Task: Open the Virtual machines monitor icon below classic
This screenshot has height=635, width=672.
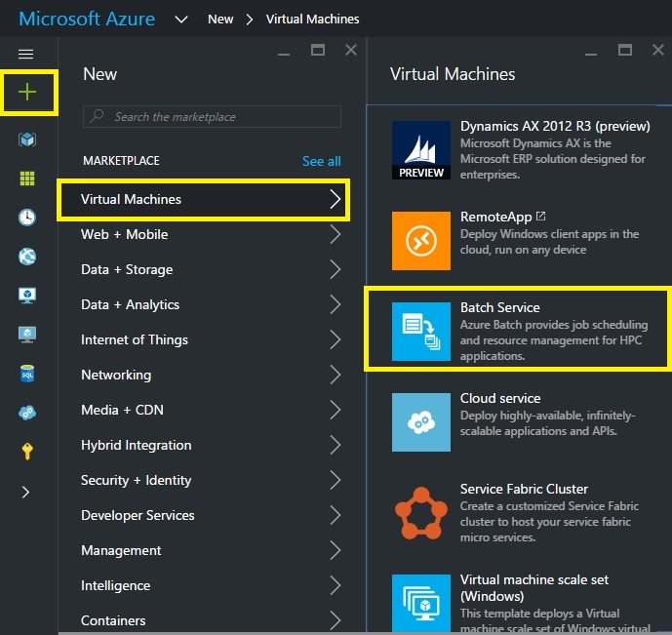Action: point(27,335)
